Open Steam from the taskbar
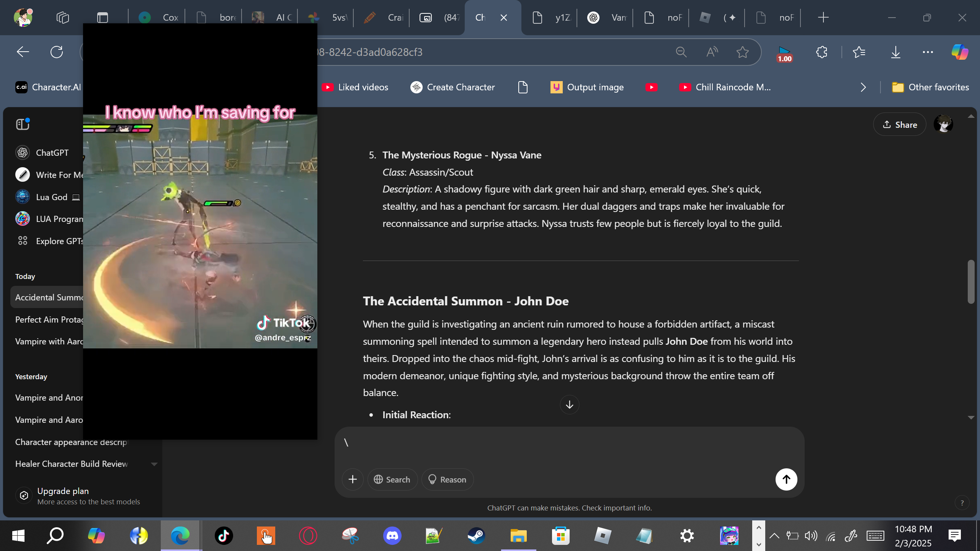This screenshot has width=980, height=551. click(476, 536)
